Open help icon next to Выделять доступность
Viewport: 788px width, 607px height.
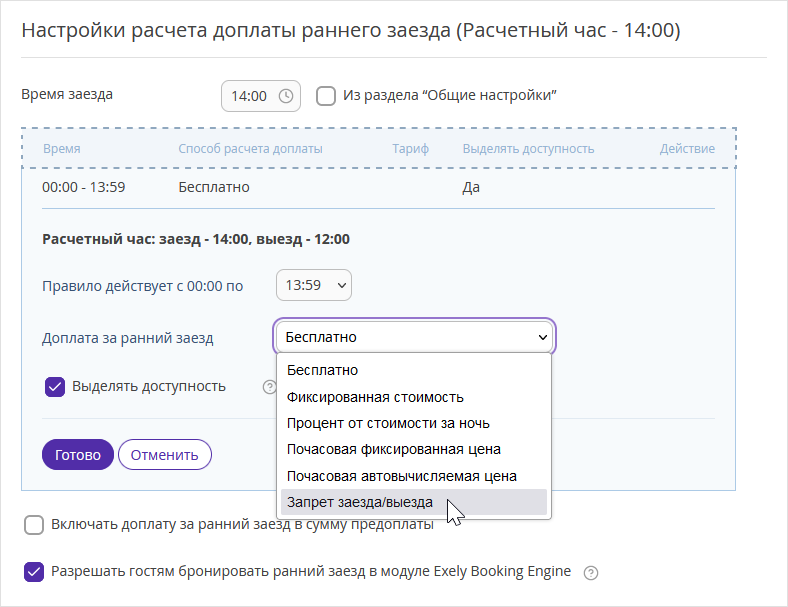(x=269, y=387)
